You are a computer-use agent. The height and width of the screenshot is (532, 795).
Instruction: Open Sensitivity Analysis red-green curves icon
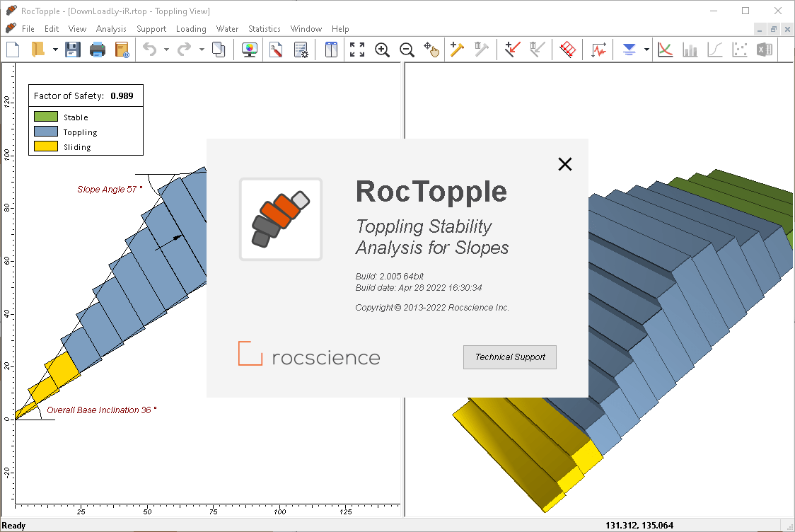coord(665,50)
